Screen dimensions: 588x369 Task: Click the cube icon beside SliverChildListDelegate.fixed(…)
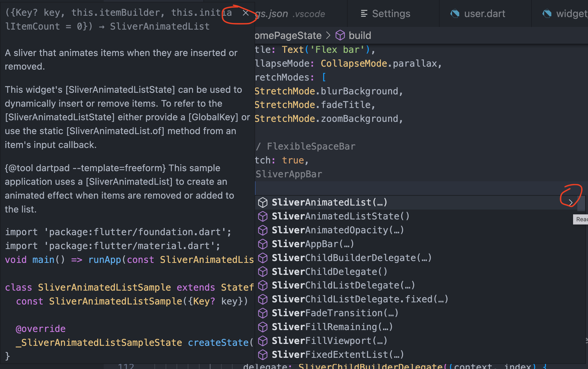coord(263,299)
